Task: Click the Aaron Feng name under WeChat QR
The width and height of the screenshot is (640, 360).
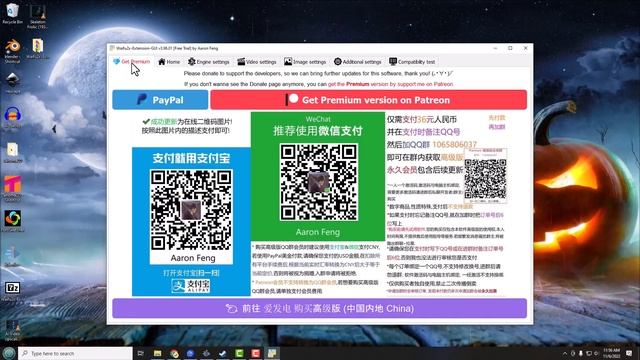Action: click(x=318, y=232)
